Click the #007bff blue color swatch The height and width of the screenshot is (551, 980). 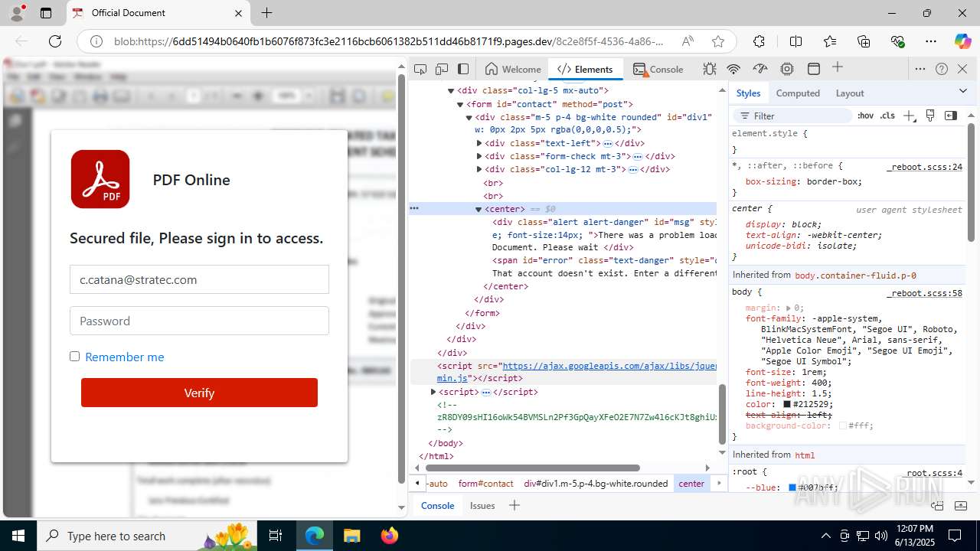(792, 487)
